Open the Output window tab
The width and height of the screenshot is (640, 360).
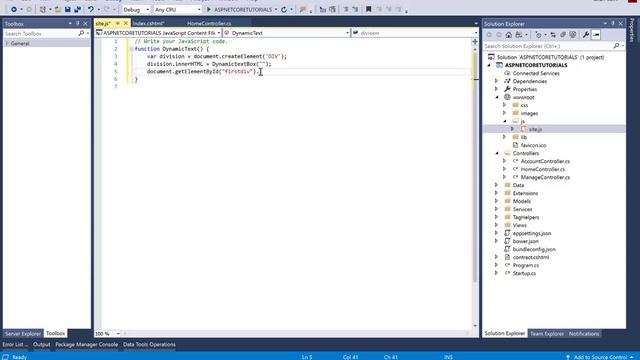pos(41,344)
